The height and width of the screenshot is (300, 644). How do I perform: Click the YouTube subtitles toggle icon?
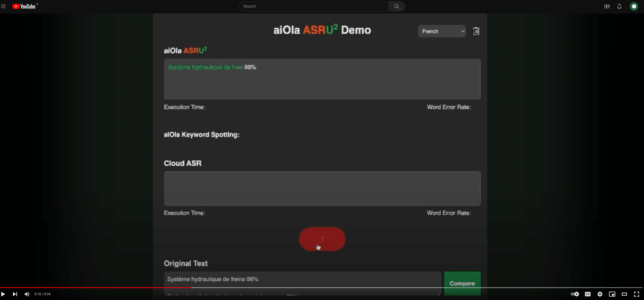587,294
